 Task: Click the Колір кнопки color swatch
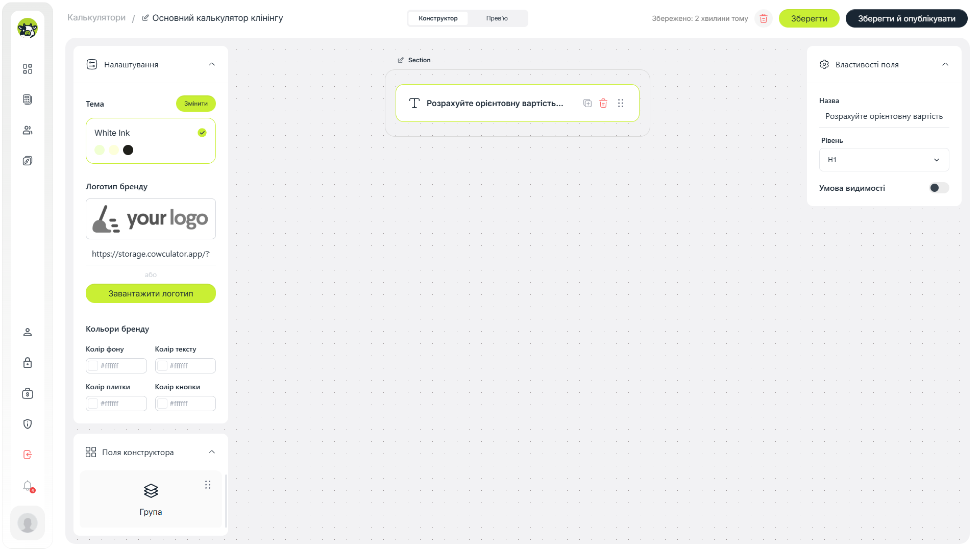(162, 404)
